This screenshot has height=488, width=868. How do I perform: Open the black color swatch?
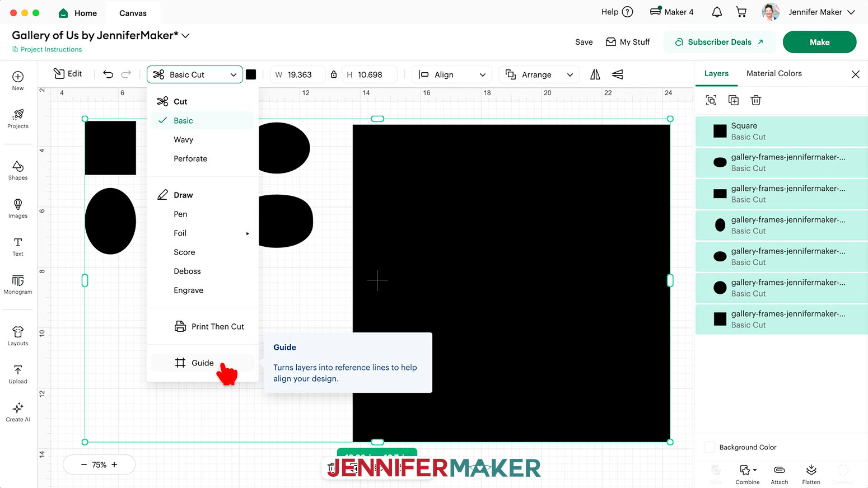pos(251,74)
